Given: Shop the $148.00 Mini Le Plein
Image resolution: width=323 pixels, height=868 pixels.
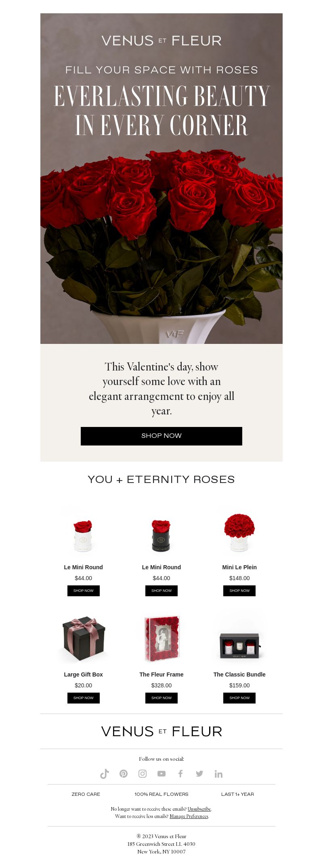Looking at the screenshot, I should pyautogui.click(x=239, y=591).
